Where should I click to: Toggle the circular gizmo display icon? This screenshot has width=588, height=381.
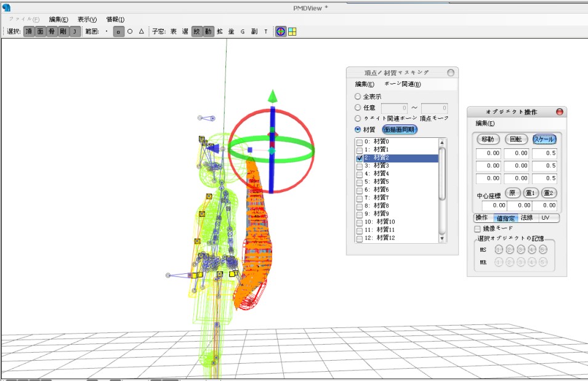coord(281,31)
